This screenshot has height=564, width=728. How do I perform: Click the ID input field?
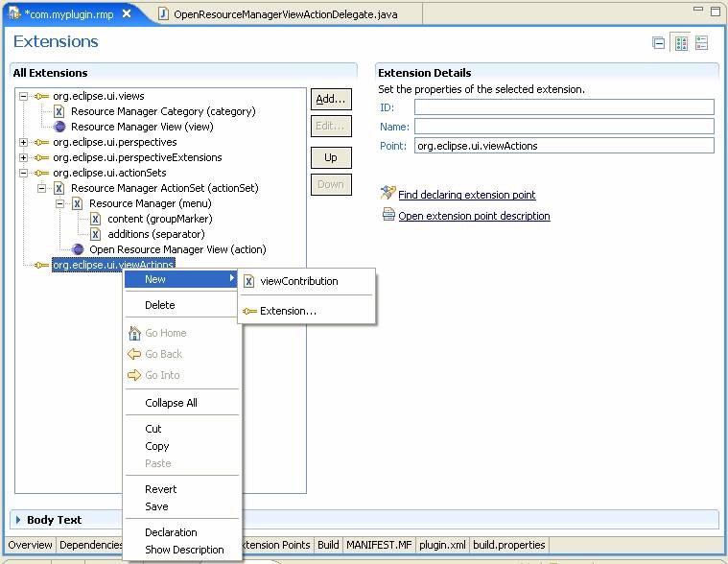[x=564, y=107]
